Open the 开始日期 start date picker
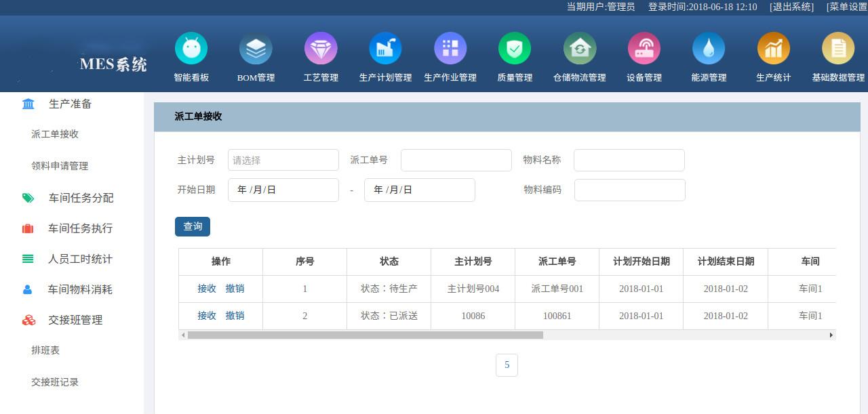Image resolution: width=868 pixels, height=414 pixels. pyautogui.click(x=283, y=190)
